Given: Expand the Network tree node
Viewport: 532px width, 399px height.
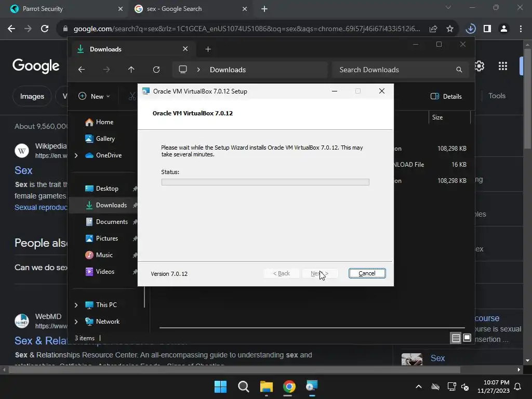Looking at the screenshot, I should (76, 322).
